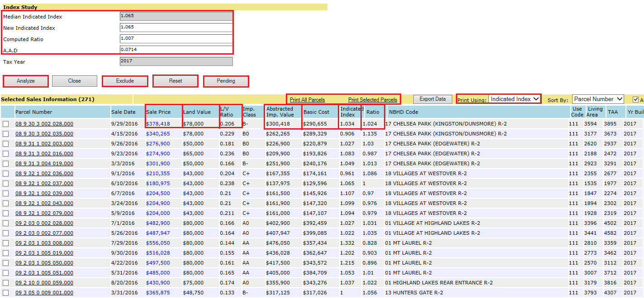
Task: Select the row checkbox for parcel 09 3 05 0 009 001.000
Action: pyautogui.click(x=6, y=293)
